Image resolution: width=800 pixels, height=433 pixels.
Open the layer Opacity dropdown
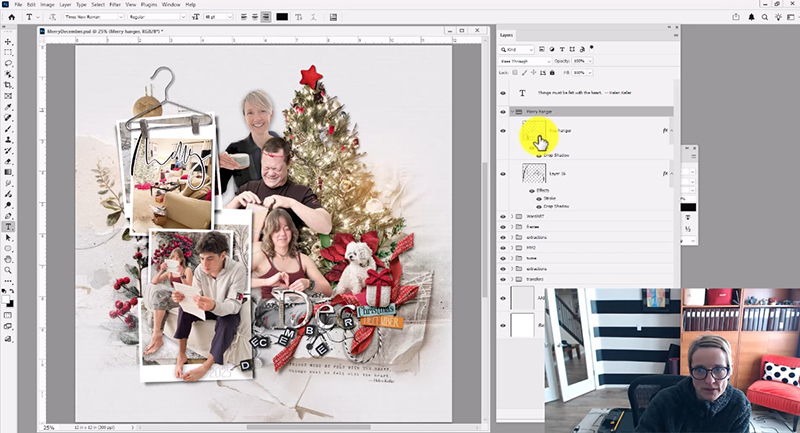pos(590,61)
